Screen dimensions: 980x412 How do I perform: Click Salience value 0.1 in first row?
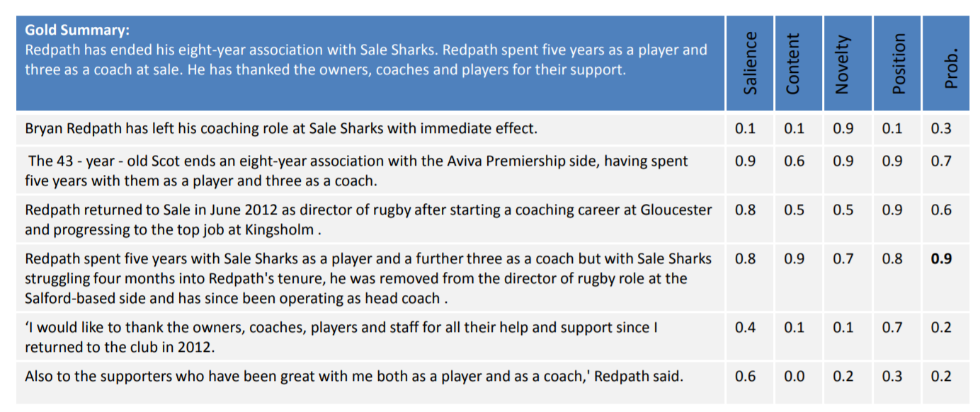(x=745, y=129)
